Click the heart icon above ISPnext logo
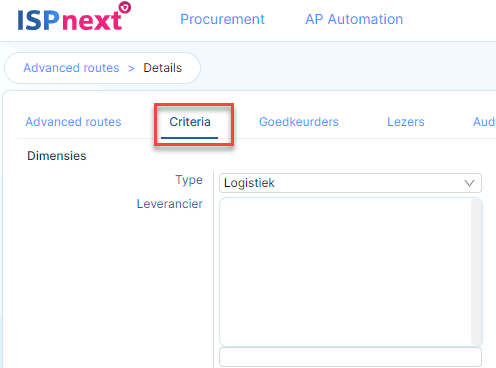The width and height of the screenshot is (496, 368). click(125, 7)
